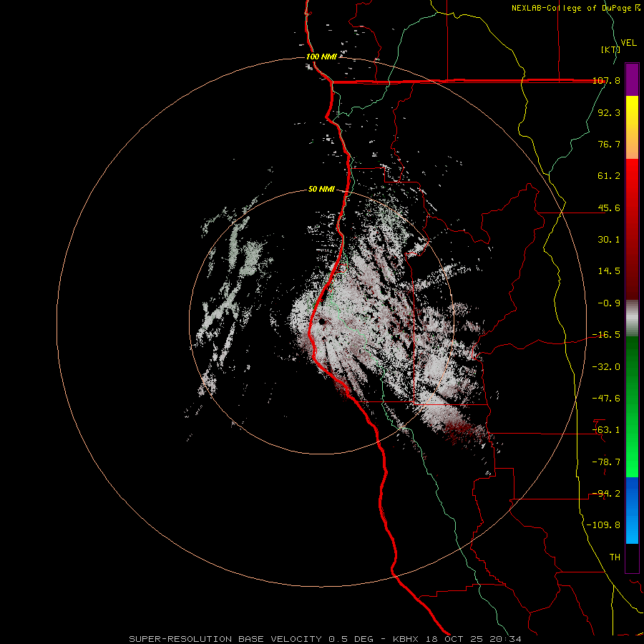Click the dark red velocity patch southeast of radar
Screen dimensions: 644x644
[460, 431]
